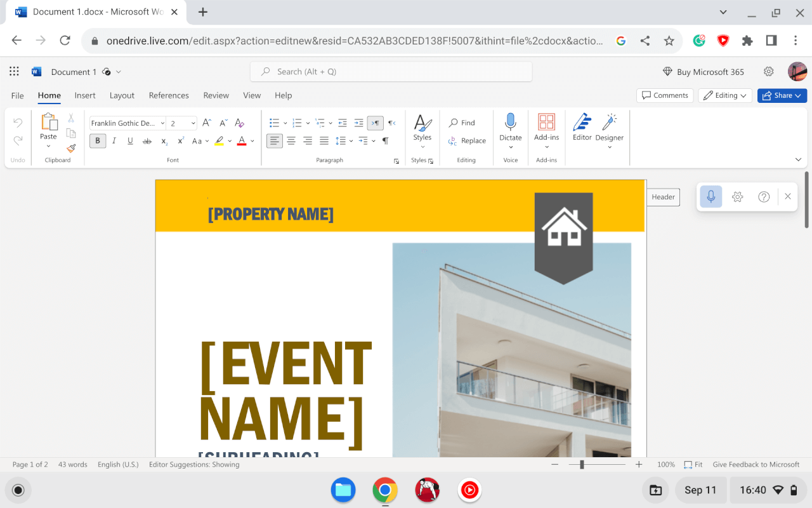Screen dimensions: 812x508
Task: Click the Paste clipboard icon
Action: pyautogui.click(x=48, y=122)
